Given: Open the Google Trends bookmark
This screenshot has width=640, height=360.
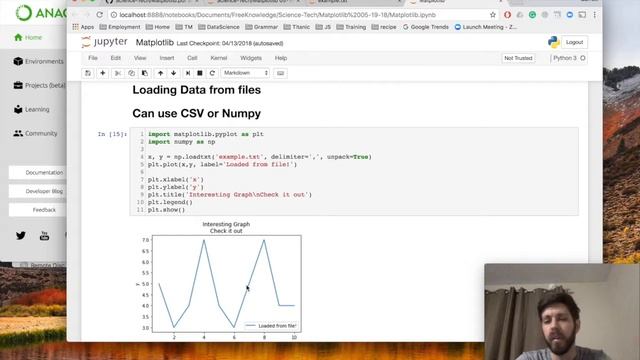Looking at the screenshot, I should (426, 27).
